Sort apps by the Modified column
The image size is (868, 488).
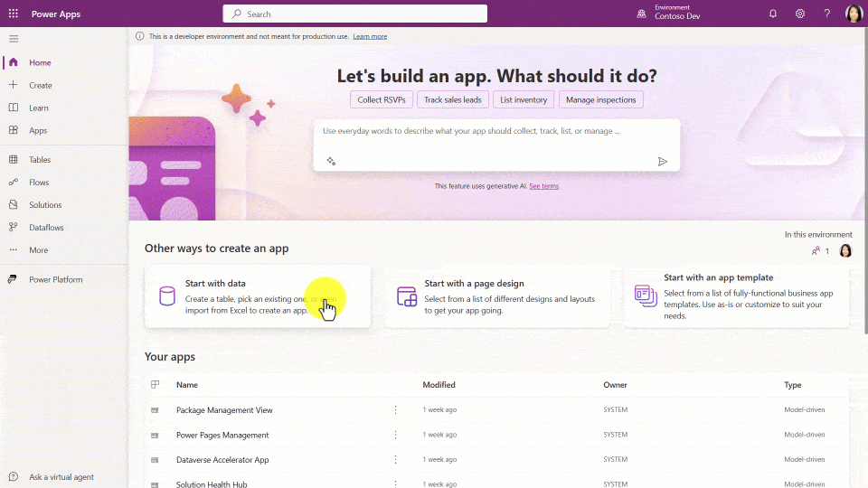(439, 385)
